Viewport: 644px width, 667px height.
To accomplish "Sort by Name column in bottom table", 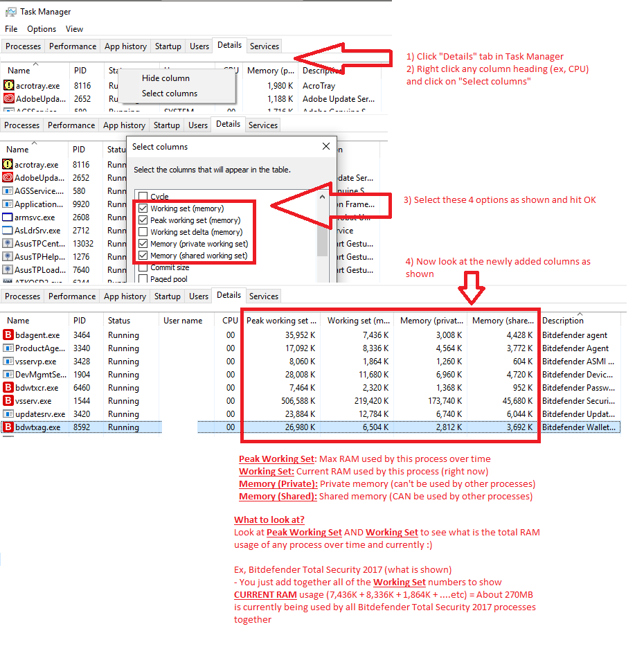I will 35,320.
